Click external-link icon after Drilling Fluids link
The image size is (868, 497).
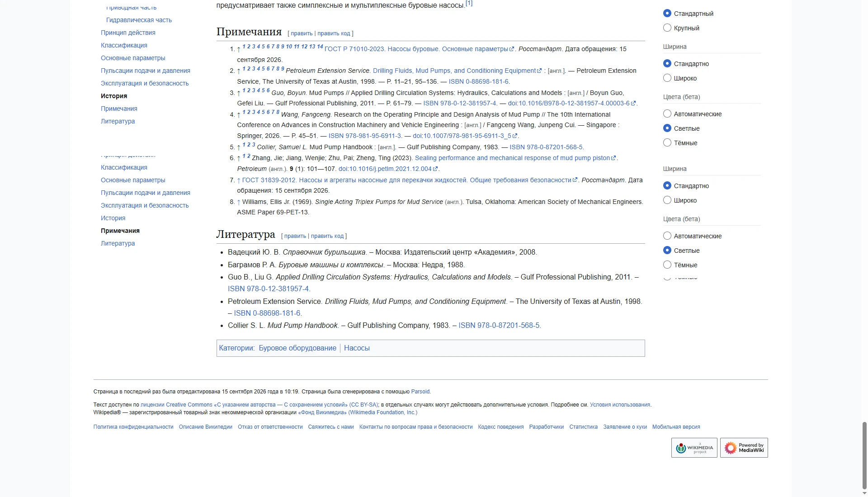point(539,71)
